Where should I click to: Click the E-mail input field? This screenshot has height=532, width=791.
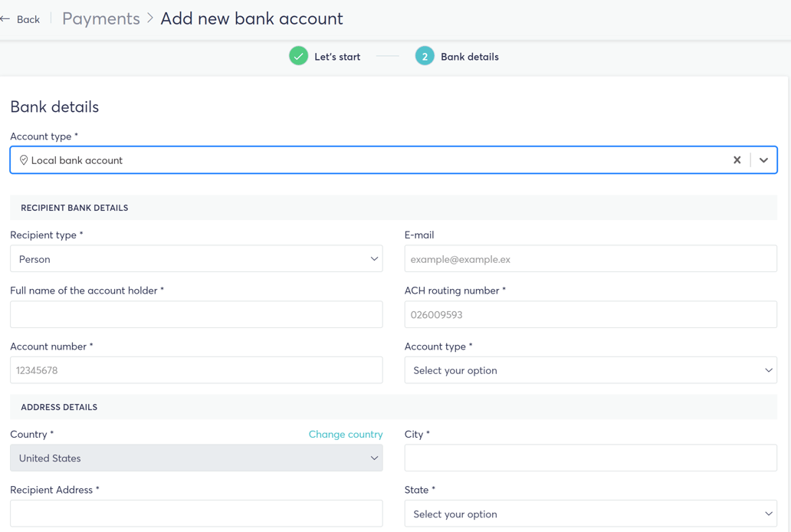(590, 258)
